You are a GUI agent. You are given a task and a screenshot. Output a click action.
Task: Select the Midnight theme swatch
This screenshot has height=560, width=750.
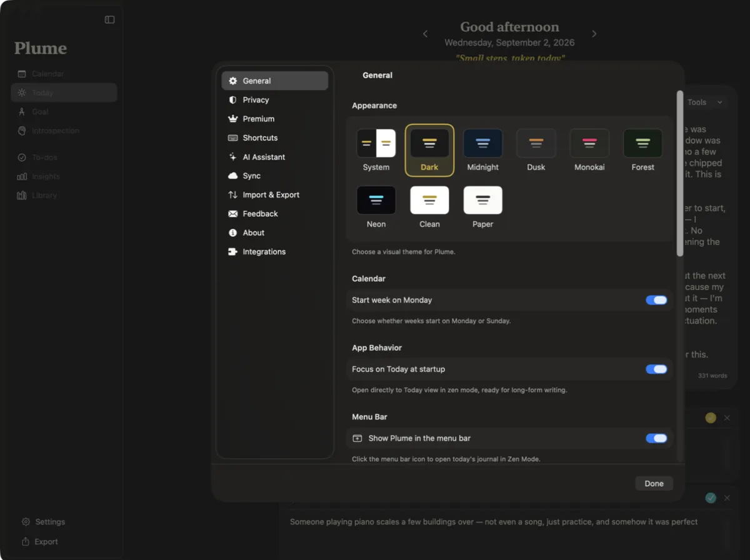(x=482, y=143)
